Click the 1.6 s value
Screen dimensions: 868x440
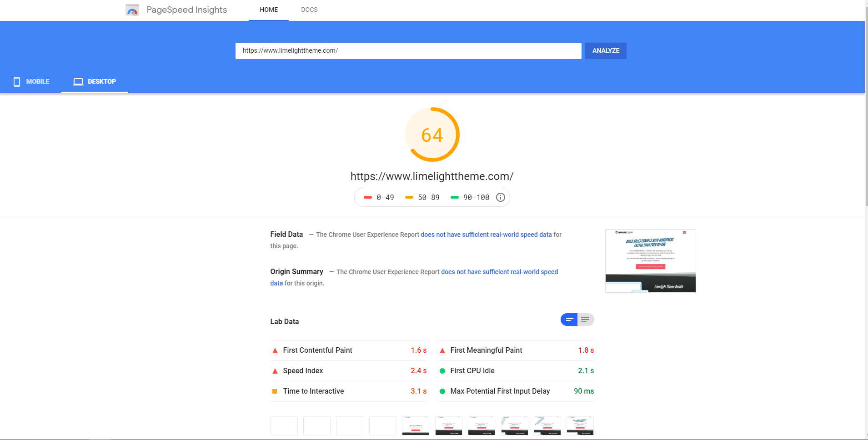pyautogui.click(x=419, y=350)
